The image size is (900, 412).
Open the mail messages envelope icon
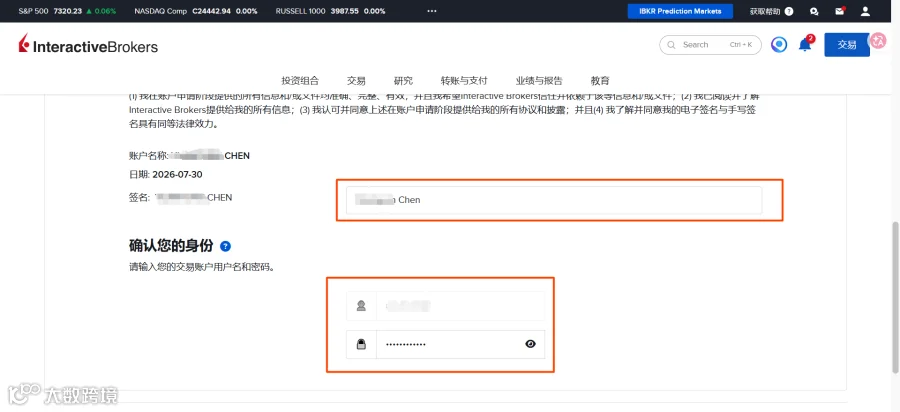[x=840, y=11]
